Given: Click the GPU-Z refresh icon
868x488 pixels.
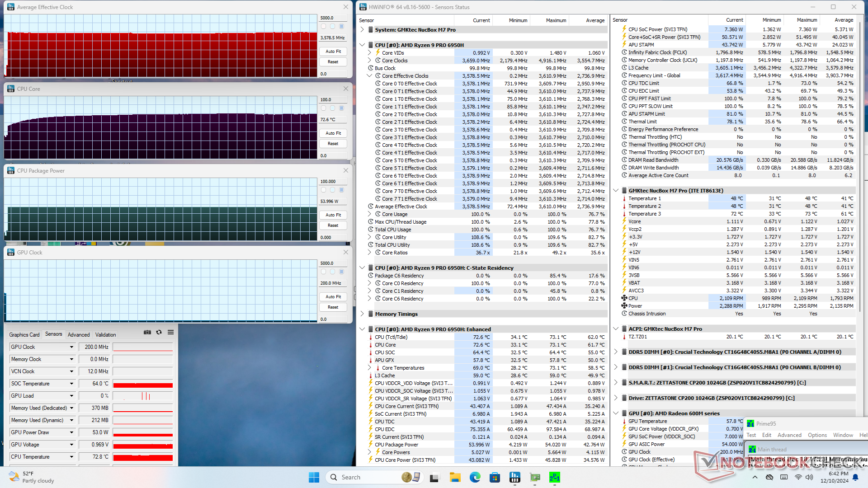Looking at the screenshot, I should coord(159,332).
